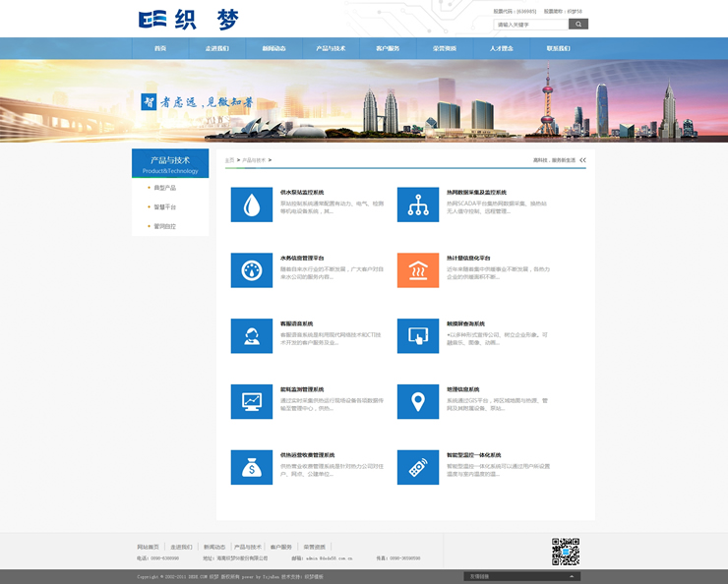728x584 pixels.
Task: Click the 新闻动态 link in the footer
Action: 213,547
